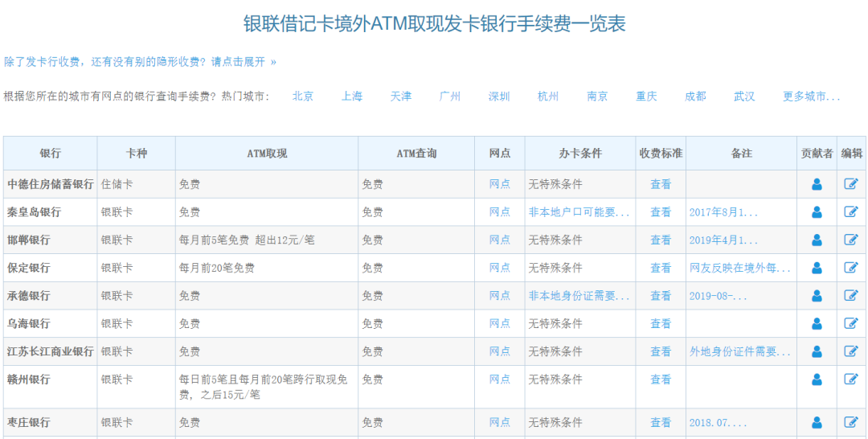Edit the 江苏长江商业银行 entry
The height and width of the screenshot is (439, 868).
pyautogui.click(x=851, y=351)
